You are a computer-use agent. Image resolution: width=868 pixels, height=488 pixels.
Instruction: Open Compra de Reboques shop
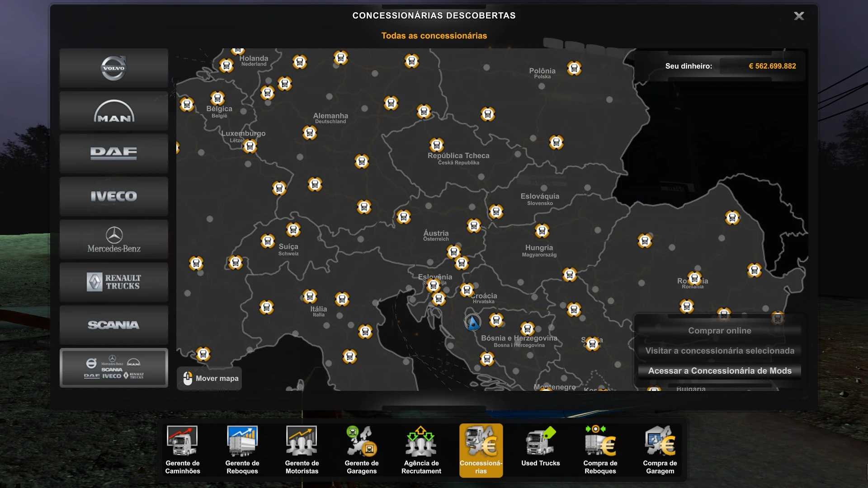click(x=600, y=450)
